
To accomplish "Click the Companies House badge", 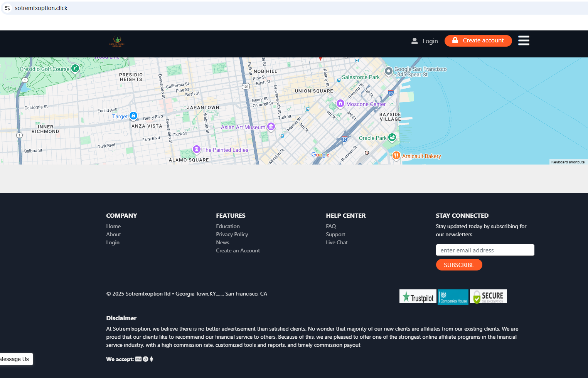I will [453, 297].
